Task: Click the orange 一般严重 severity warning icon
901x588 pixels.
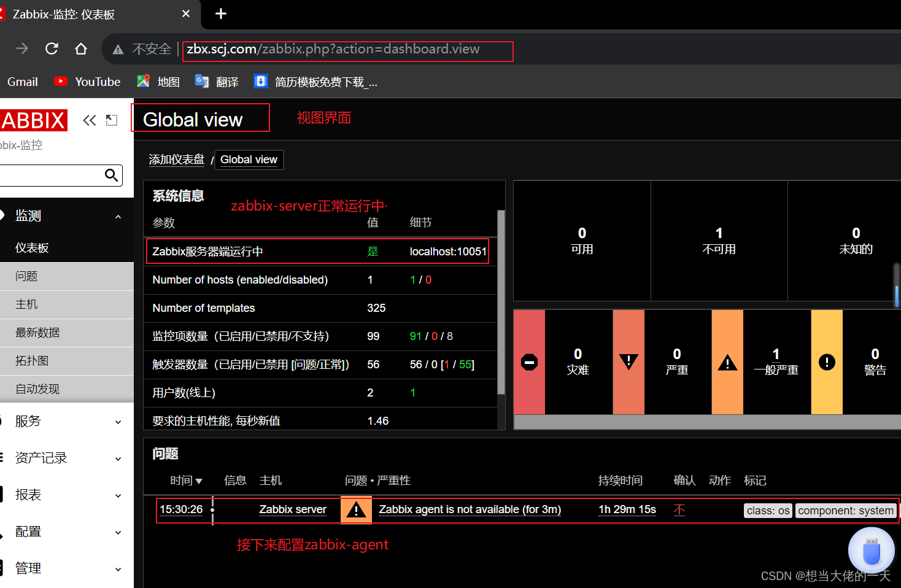Action: point(727,362)
